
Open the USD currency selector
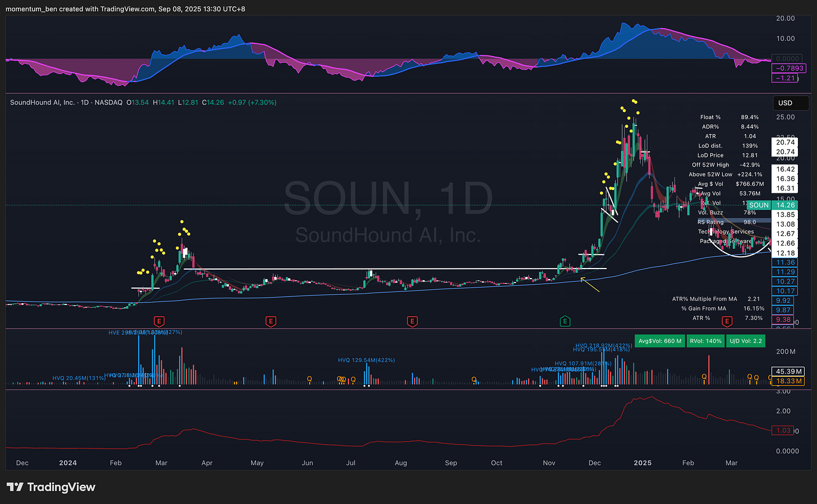click(x=791, y=103)
